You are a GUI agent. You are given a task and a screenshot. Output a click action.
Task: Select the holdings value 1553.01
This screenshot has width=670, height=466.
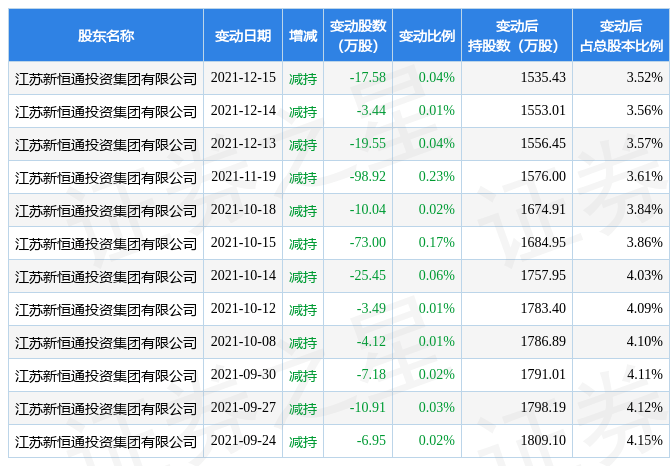click(x=543, y=110)
